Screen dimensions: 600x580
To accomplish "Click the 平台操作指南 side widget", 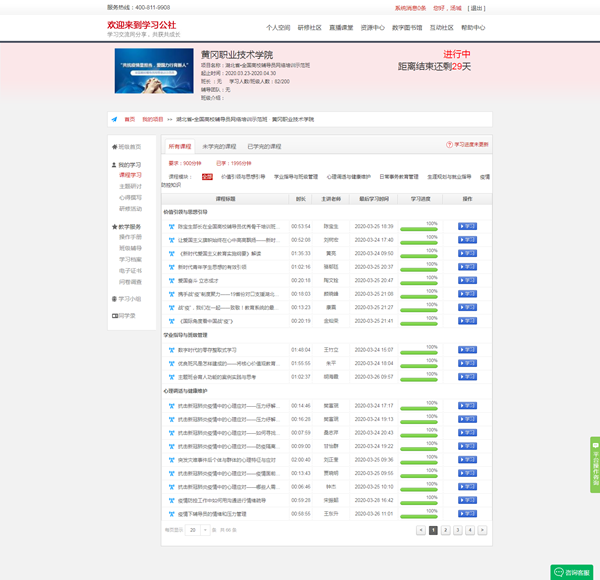I will [594, 462].
